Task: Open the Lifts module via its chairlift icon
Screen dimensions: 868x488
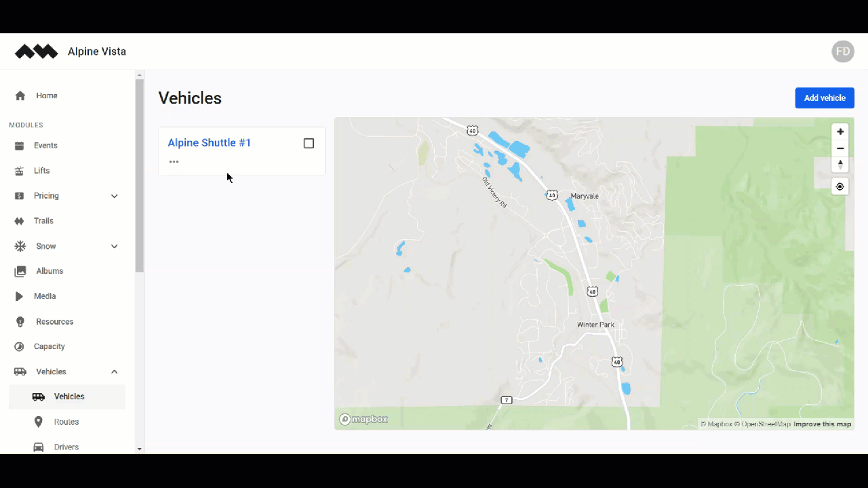Action: 20,170
